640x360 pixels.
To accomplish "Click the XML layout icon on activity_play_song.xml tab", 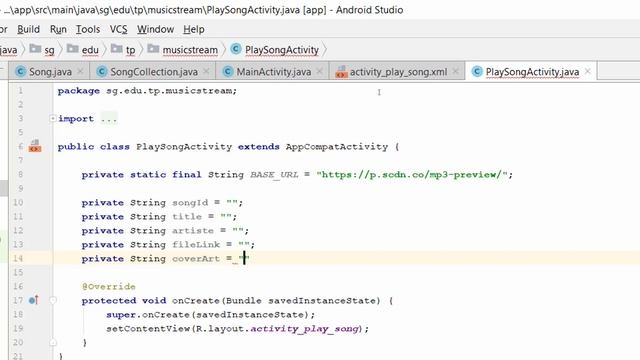I will (341, 72).
